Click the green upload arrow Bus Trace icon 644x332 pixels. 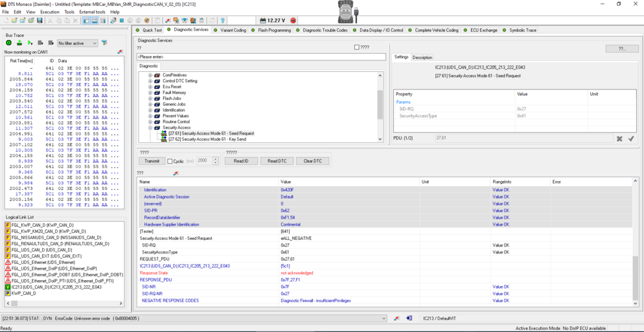[19, 43]
